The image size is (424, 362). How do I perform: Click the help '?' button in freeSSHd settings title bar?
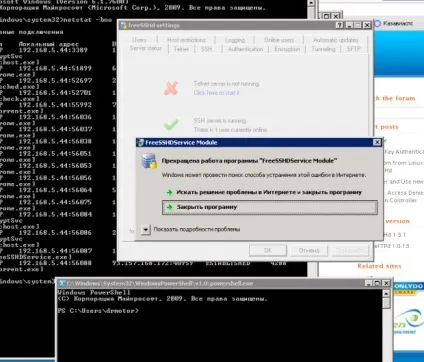[x=339, y=25]
